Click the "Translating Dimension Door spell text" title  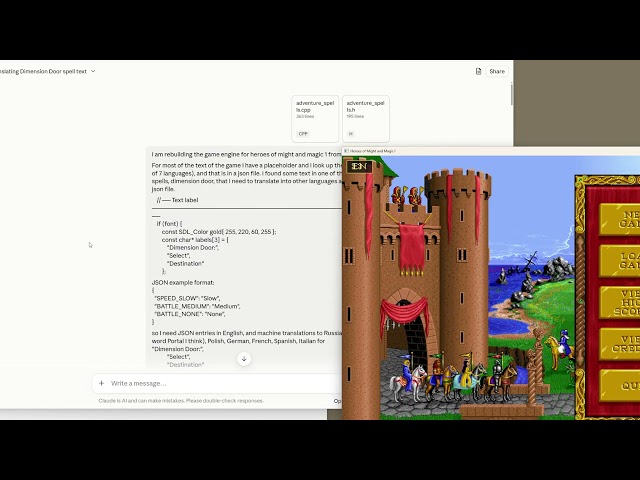pyautogui.click(x=43, y=71)
